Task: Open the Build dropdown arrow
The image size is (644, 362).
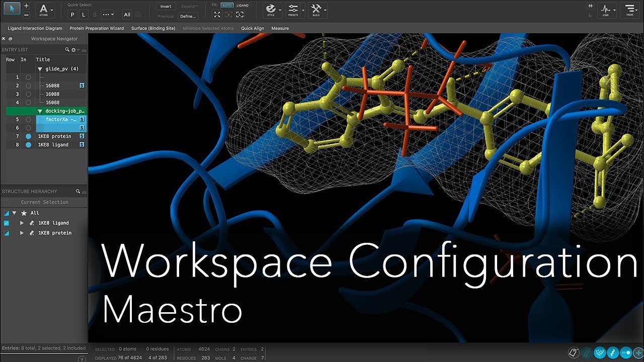Action: pyautogui.click(x=326, y=10)
